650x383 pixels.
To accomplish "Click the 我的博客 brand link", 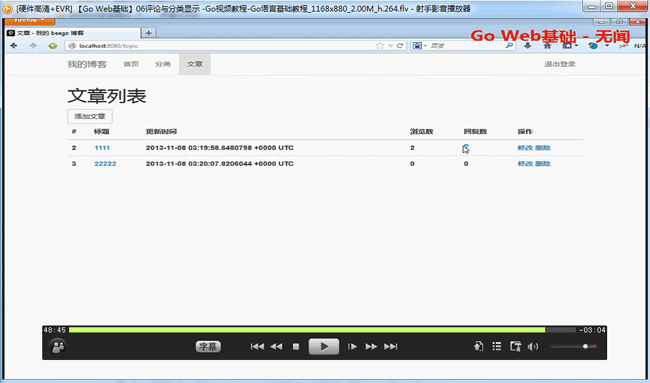I will coord(87,64).
